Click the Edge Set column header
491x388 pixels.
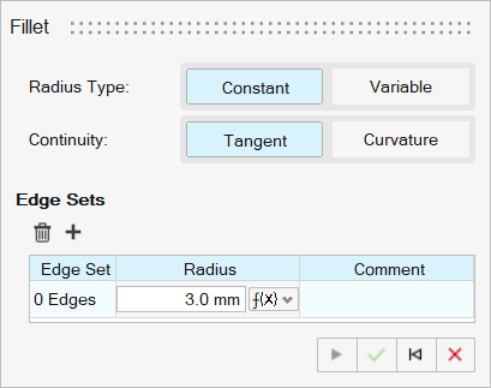pos(73,269)
